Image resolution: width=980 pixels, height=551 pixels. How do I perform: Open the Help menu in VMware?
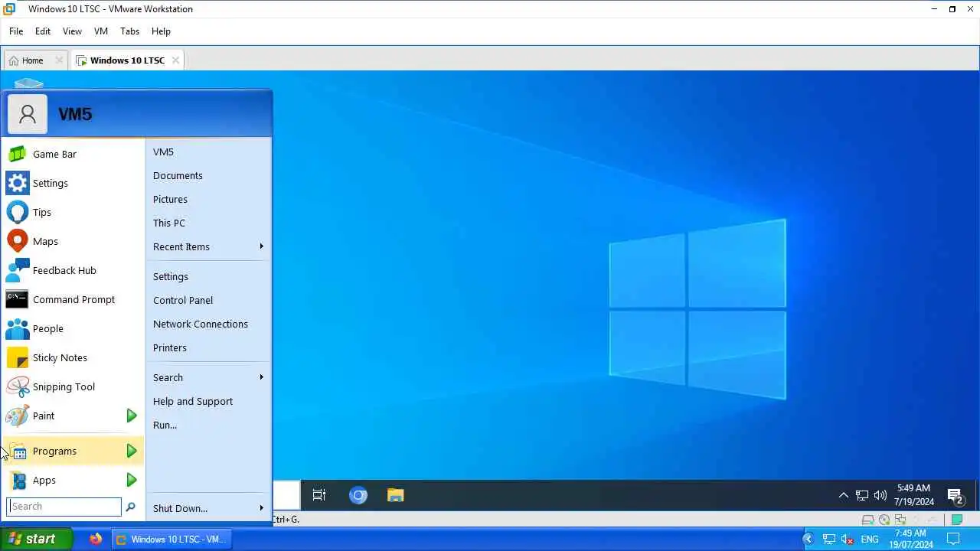(161, 31)
